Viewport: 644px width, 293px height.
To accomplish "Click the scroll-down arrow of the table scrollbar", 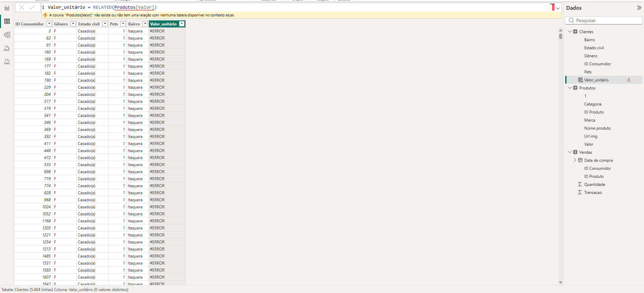I will [560, 282].
